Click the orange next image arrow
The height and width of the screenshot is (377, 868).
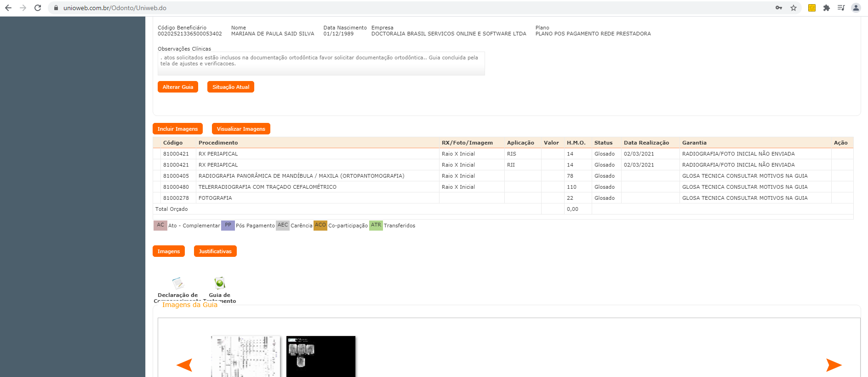(x=834, y=365)
